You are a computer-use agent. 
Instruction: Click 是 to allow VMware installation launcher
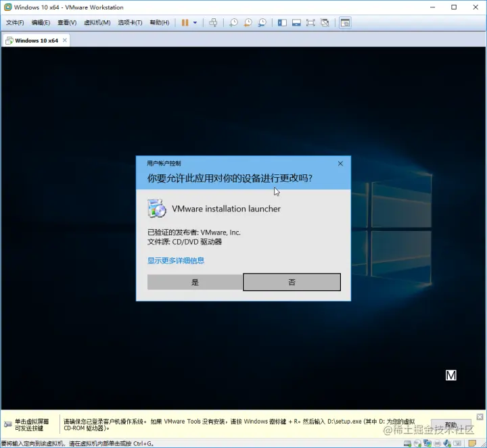point(195,282)
